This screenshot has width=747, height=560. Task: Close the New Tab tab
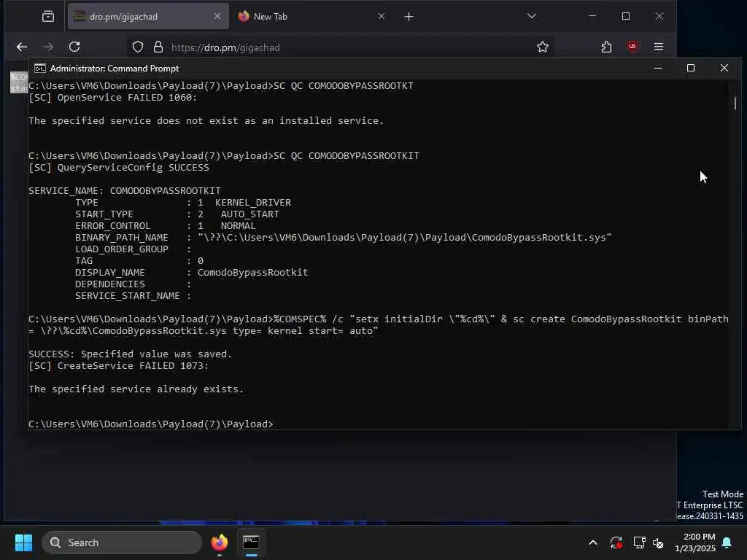click(x=381, y=16)
